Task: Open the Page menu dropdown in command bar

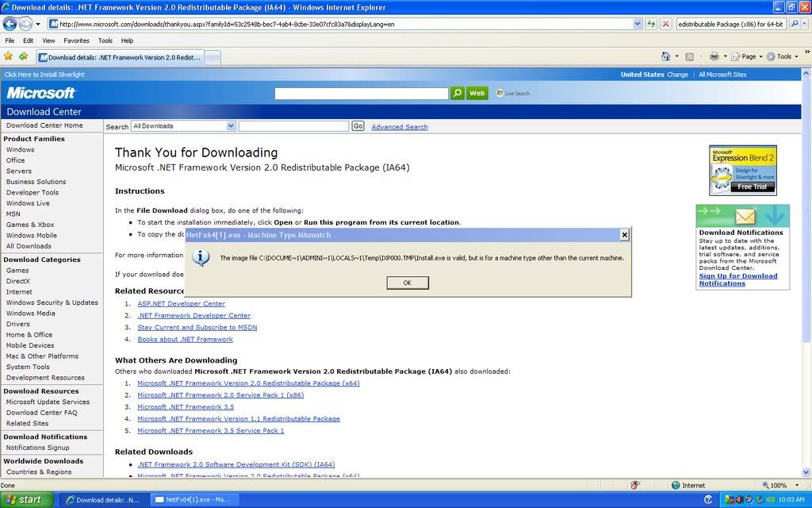Action: 747,56
